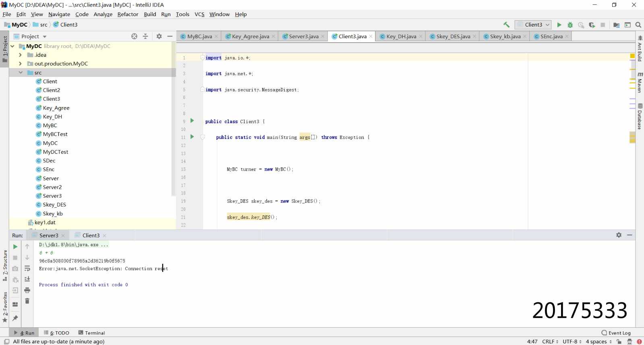Click the Project tree vertical scrollbar

[174, 119]
